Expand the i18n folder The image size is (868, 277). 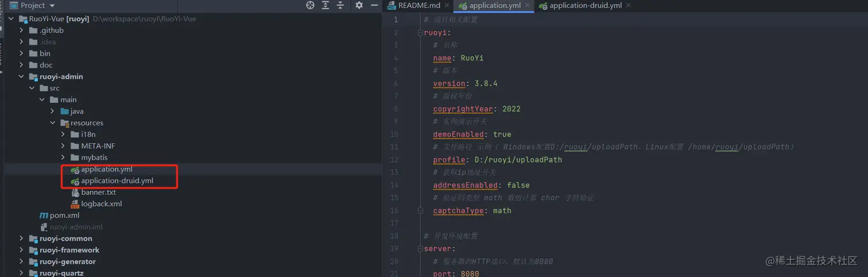tap(63, 134)
